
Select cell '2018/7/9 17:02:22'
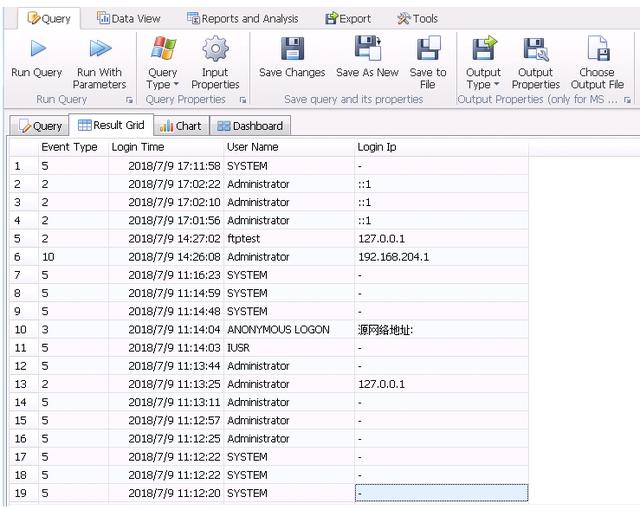(166, 184)
